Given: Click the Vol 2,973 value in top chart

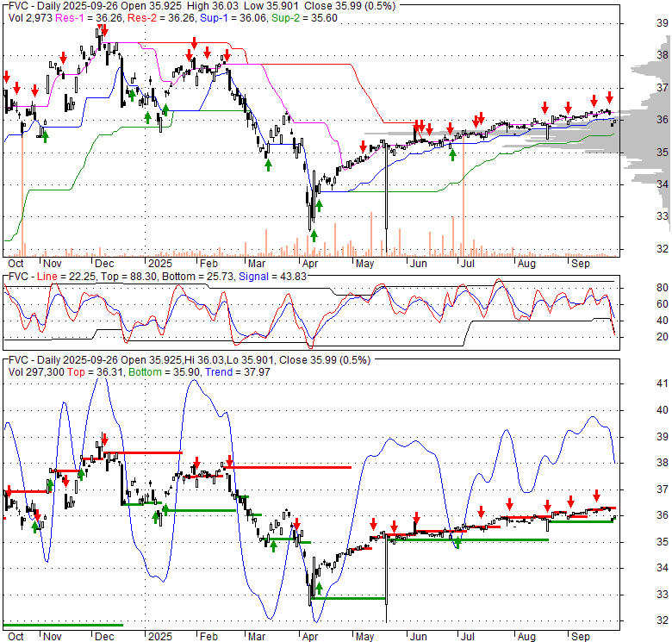Looking at the screenshot, I should (x=30, y=18).
